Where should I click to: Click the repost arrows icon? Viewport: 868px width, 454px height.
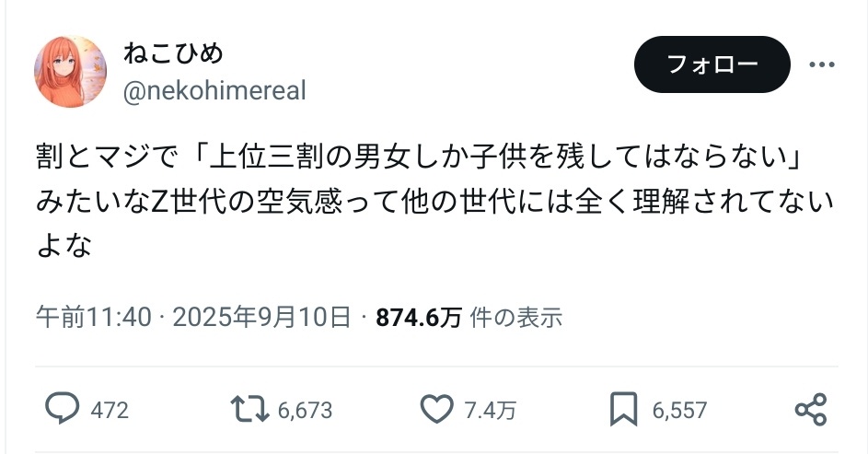click(249, 409)
